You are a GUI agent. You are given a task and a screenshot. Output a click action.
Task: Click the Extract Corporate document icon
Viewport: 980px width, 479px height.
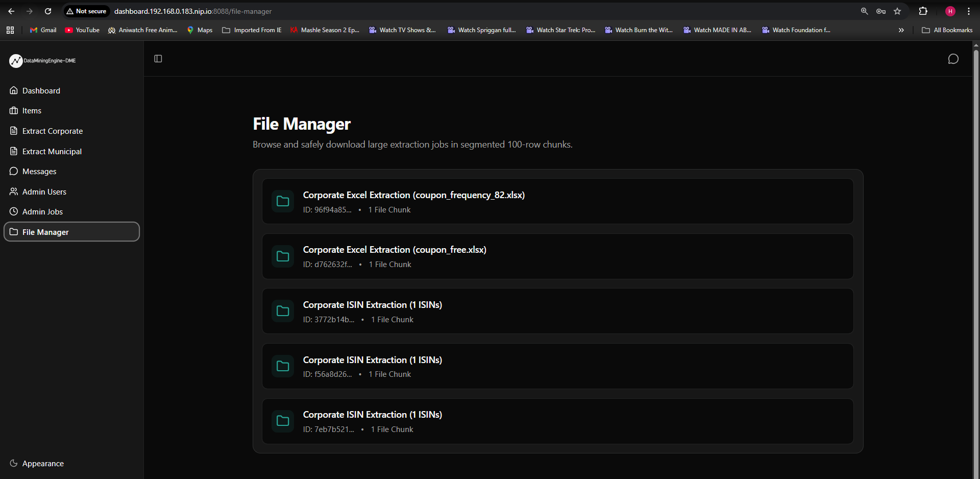14,131
